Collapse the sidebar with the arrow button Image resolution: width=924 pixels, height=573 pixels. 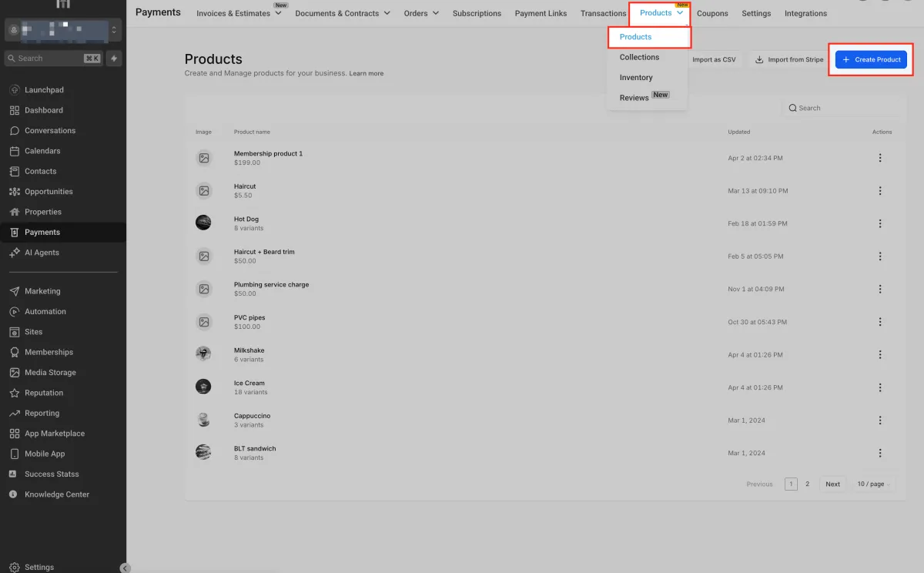[126, 568]
